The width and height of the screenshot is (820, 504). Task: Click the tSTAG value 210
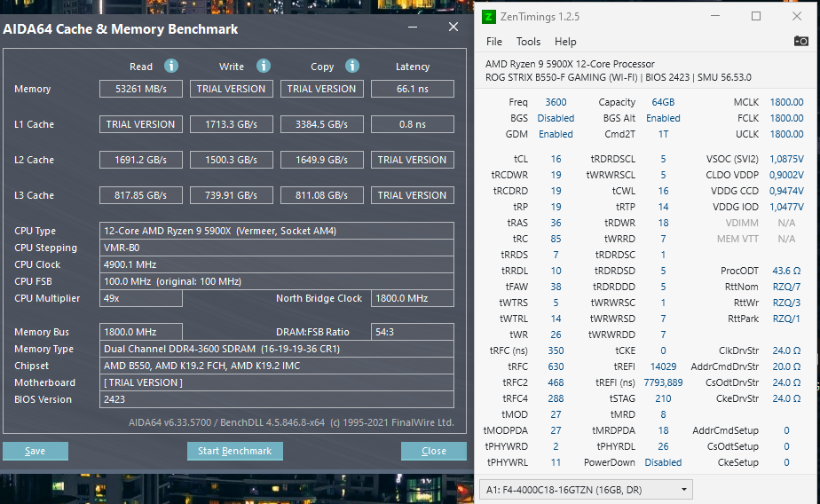pos(663,398)
